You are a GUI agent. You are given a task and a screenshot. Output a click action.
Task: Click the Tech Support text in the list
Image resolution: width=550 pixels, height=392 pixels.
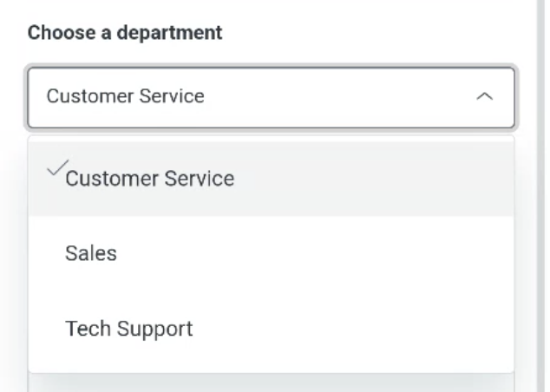pos(128,329)
